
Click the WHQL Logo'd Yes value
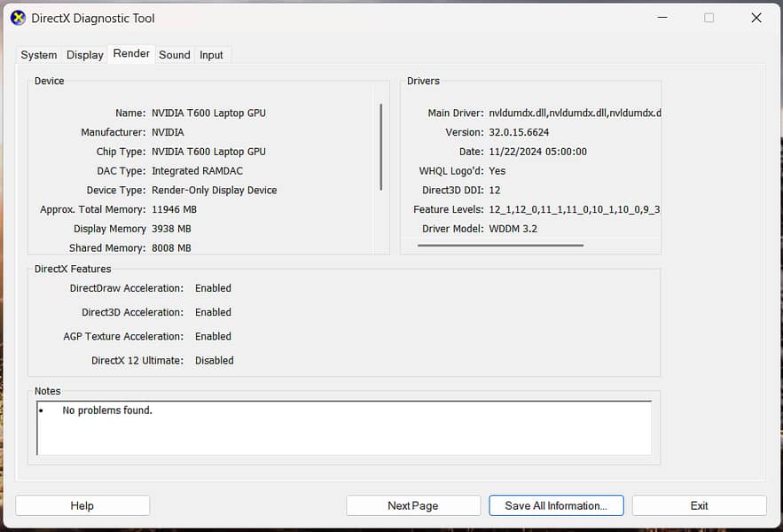coord(497,171)
